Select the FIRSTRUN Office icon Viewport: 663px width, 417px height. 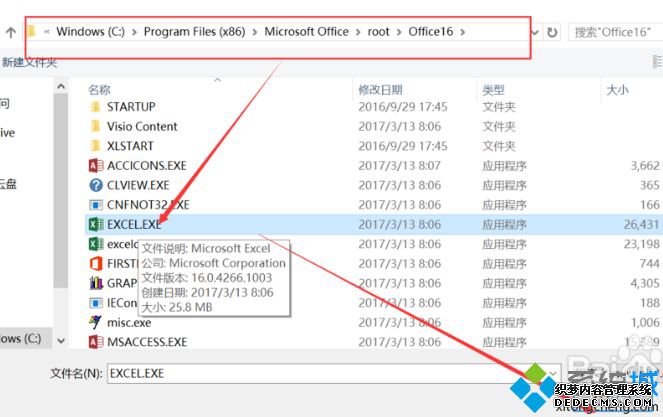96,263
